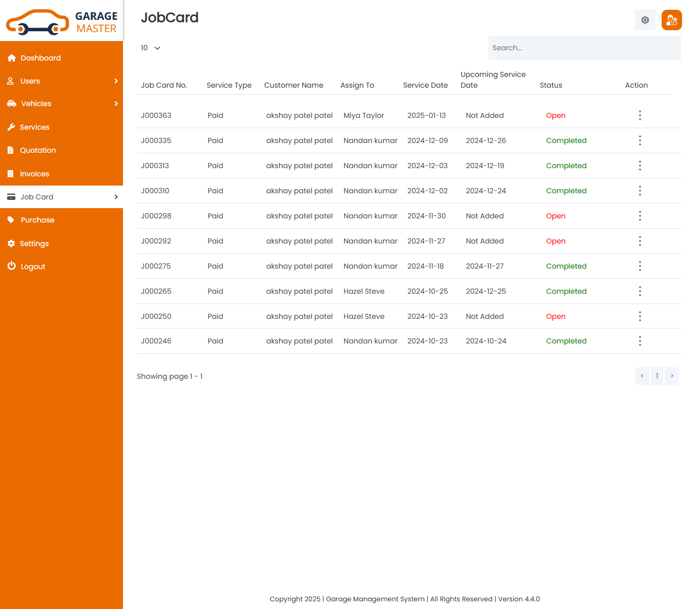This screenshot has height=609, width=700.
Task: Expand the Job Card sidebar chevron
Action: coord(116,197)
